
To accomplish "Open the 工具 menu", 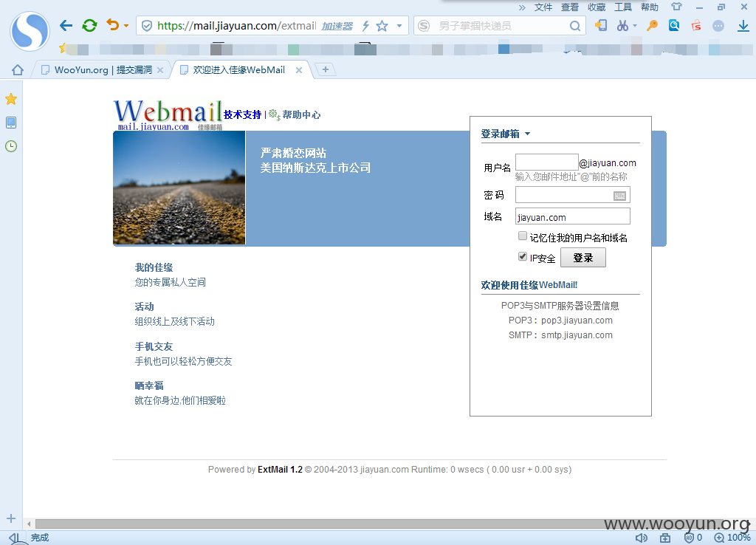I will (623, 7).
